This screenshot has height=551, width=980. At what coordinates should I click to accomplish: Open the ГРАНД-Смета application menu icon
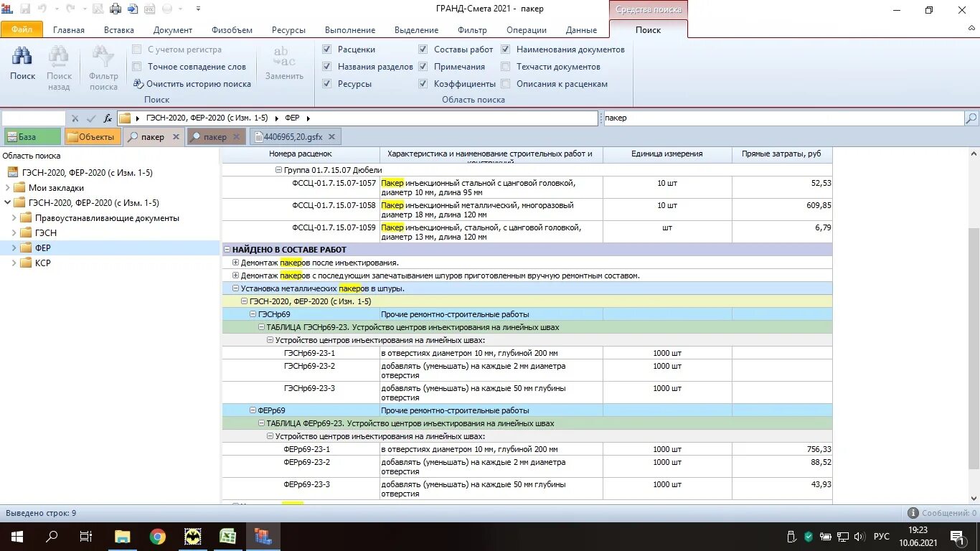coord(8,9)
